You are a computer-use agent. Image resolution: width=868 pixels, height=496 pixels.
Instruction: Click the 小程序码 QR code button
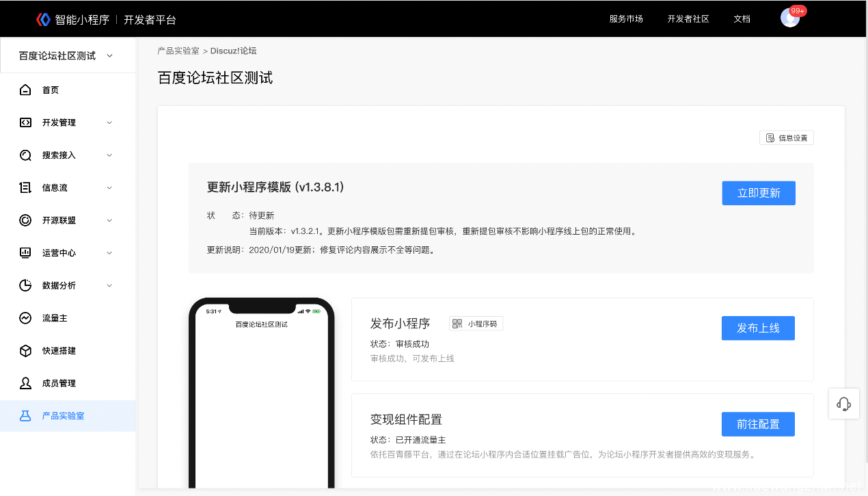pos(476,324)
